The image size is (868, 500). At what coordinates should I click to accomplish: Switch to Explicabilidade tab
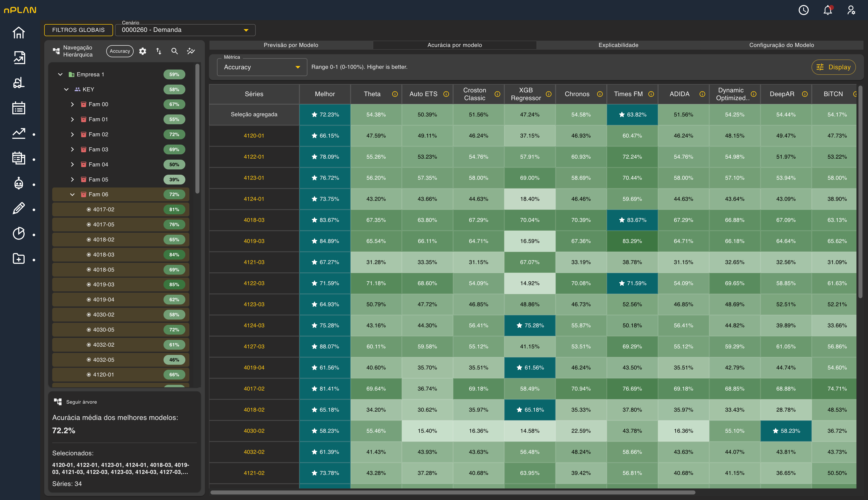pos(618,45)
